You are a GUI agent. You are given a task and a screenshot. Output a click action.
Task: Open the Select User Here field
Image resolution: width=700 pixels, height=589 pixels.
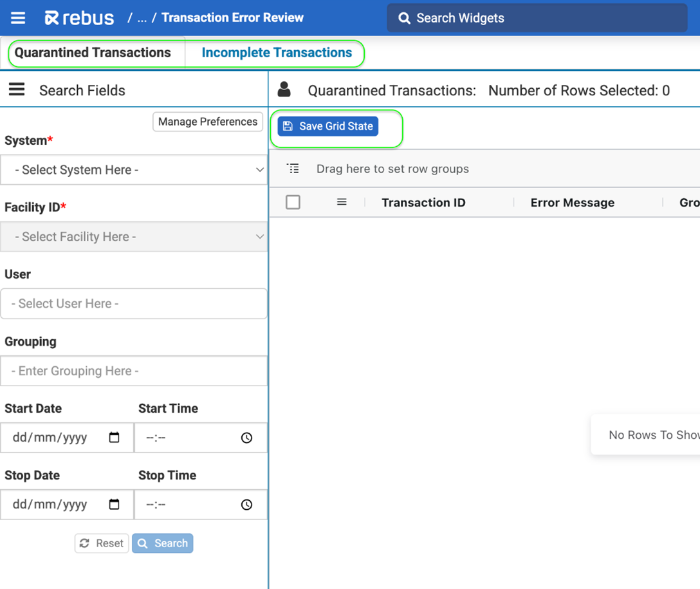click(134, 304)
